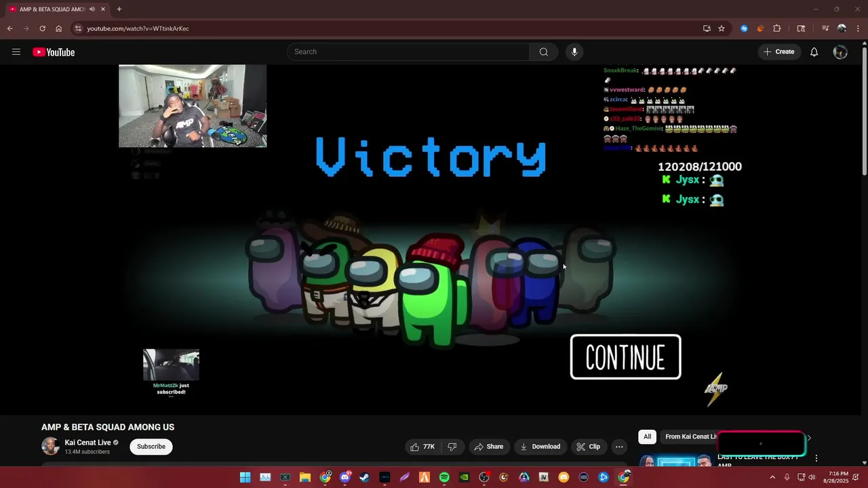This screenshot has height=488, width=868.
Task: Click the AMP & BETA SQUAD browser tab
Action: coord(57,9)
